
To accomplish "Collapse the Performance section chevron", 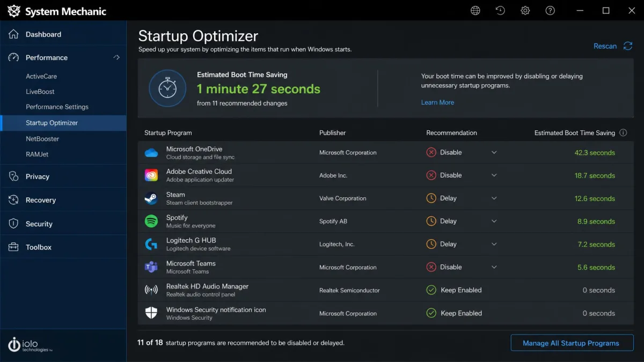I will (x=116, y=57).
